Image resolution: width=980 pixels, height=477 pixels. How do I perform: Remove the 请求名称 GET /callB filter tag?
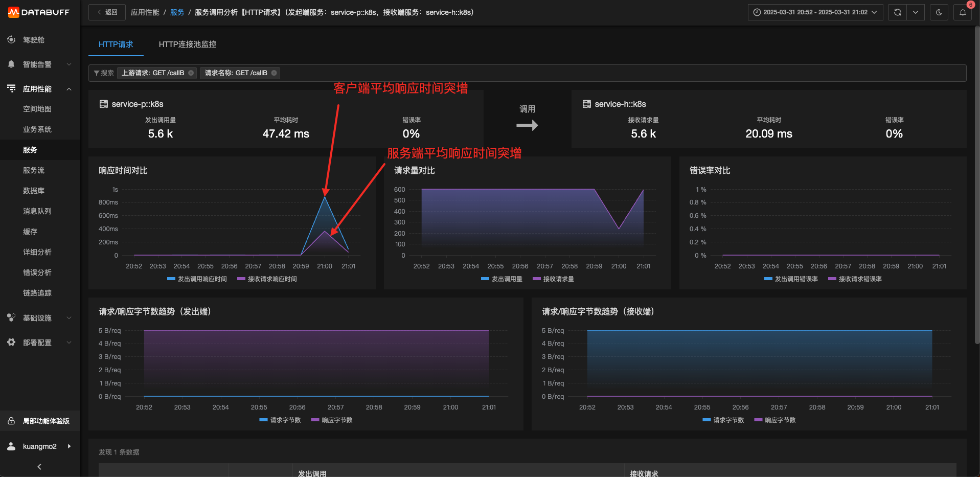click(x=274, y=73)
